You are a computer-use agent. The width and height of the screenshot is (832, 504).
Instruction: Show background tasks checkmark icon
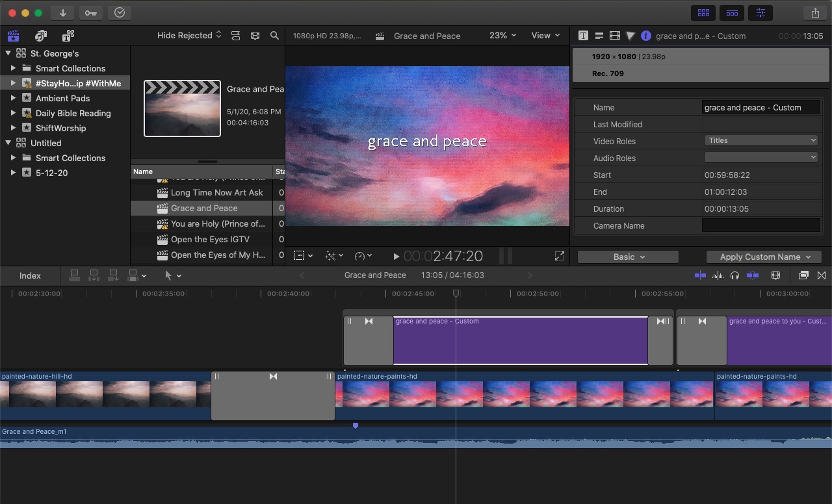pyautogui.click(x=119, y=12)
